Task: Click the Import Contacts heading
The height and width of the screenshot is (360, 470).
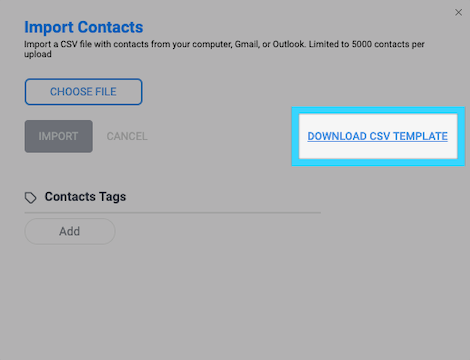Action: [x=84, y=27]
